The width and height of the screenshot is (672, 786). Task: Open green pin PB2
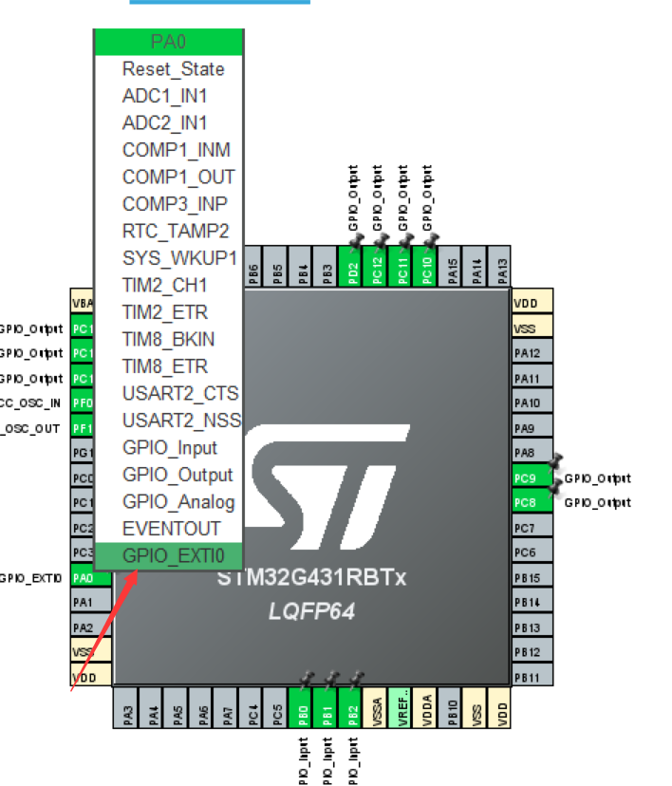349,707
